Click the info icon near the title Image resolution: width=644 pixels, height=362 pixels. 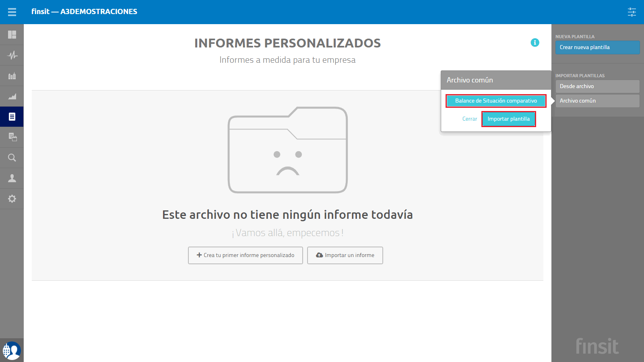point(535,43)
